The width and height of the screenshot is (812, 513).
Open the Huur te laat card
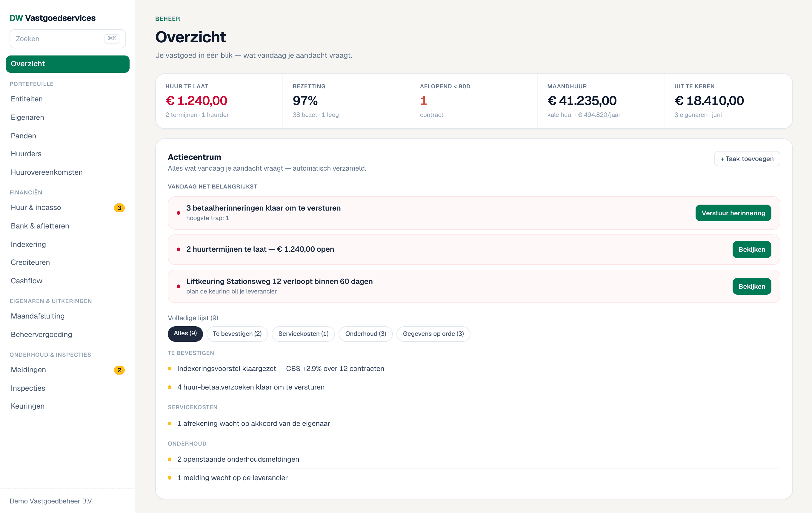tap(219, 101)
